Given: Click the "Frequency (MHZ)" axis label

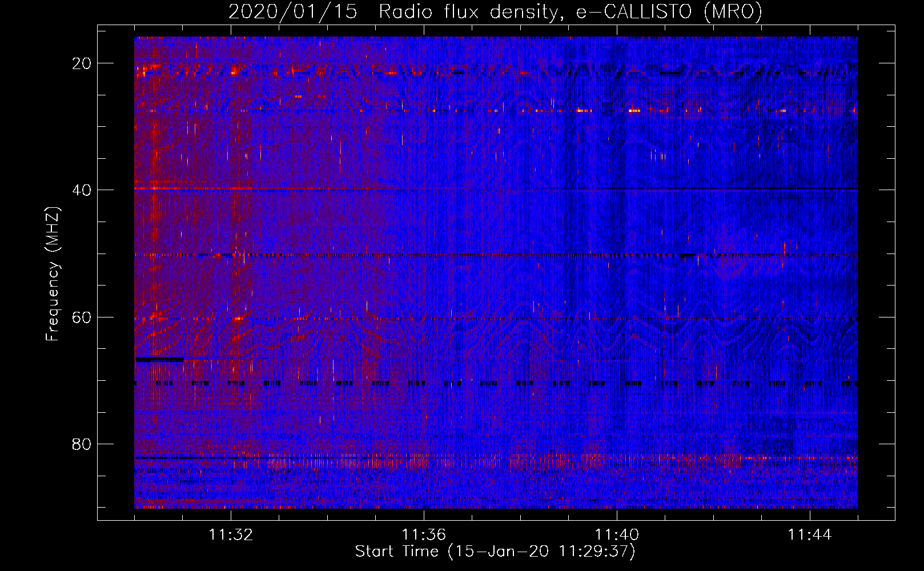Looking at the screenshot, I should 53,274.
